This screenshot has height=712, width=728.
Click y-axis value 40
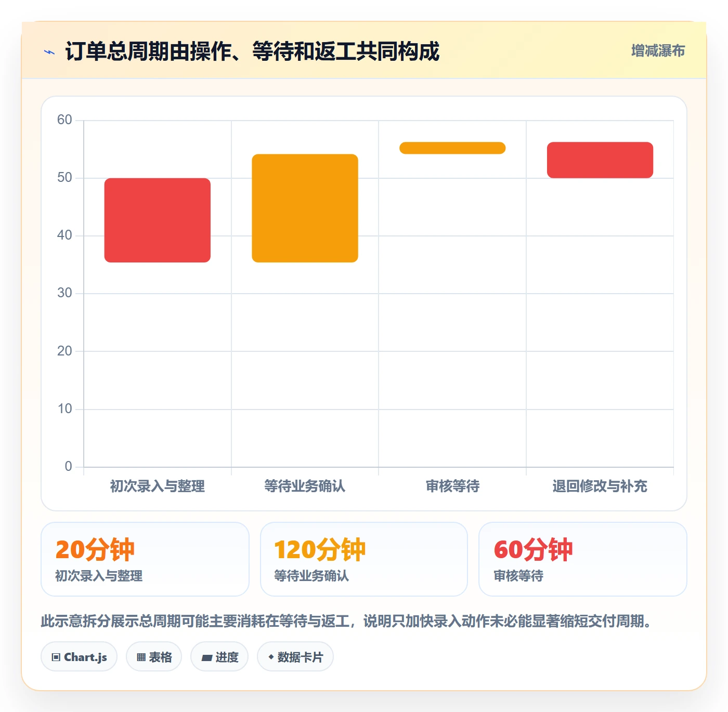coord(64,235)
